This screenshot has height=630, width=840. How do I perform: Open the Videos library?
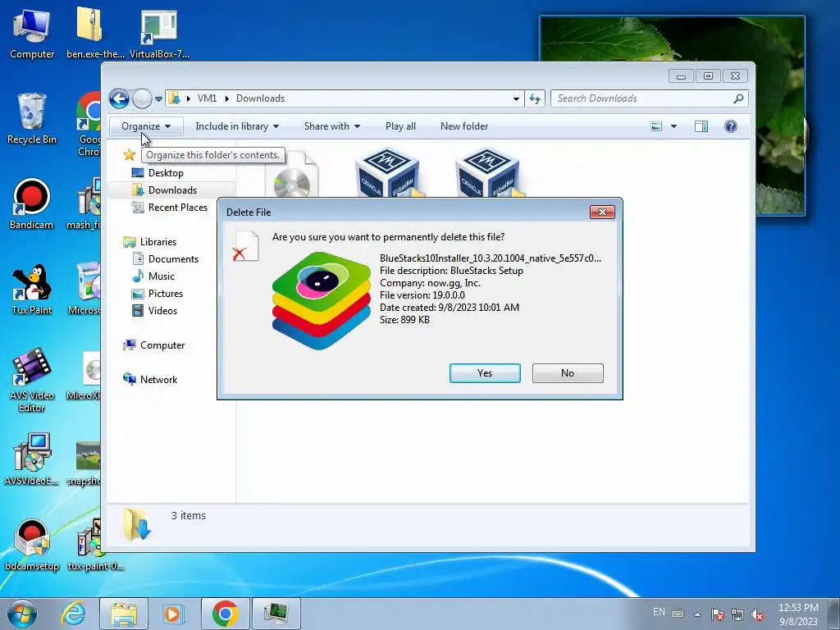tap(162, 311)
